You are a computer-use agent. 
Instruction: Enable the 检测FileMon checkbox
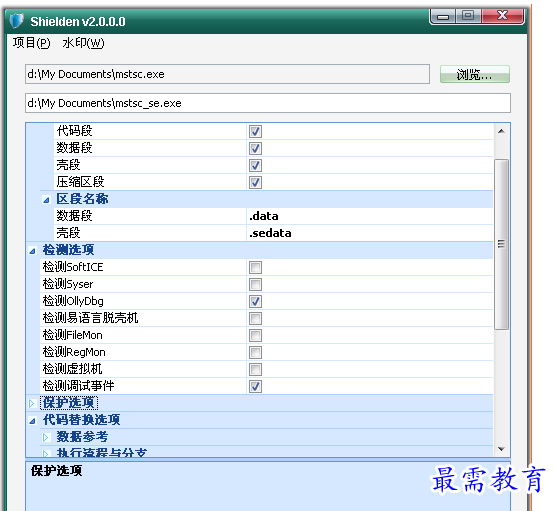click(x=255, y=335)
